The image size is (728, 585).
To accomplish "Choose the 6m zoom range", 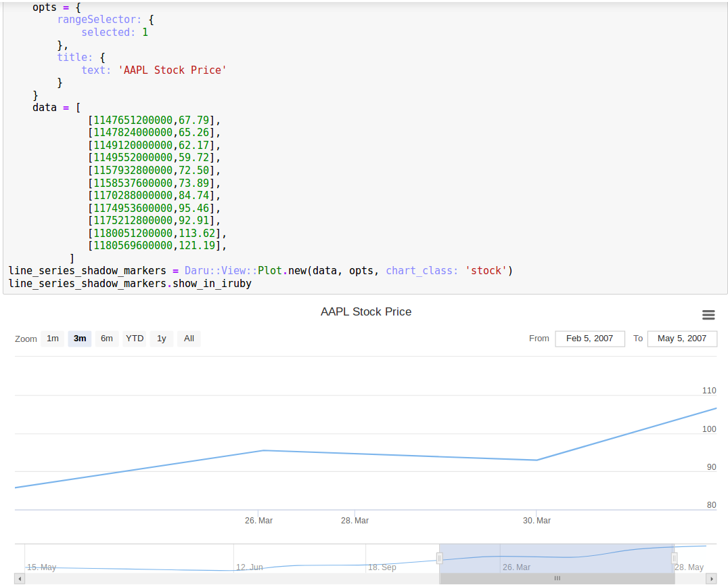I will [x=107, y=339].
